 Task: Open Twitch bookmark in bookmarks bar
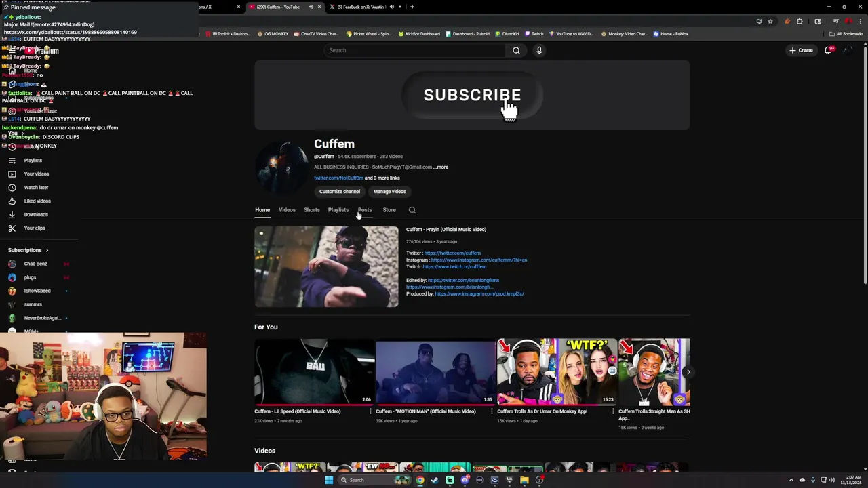[x=534, y=34]
